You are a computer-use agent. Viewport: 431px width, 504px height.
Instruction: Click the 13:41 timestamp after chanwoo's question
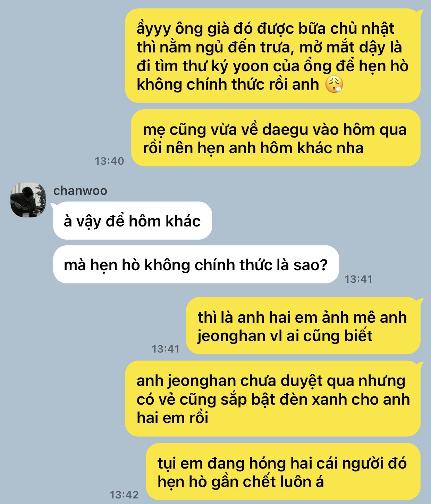click(358, 279)
